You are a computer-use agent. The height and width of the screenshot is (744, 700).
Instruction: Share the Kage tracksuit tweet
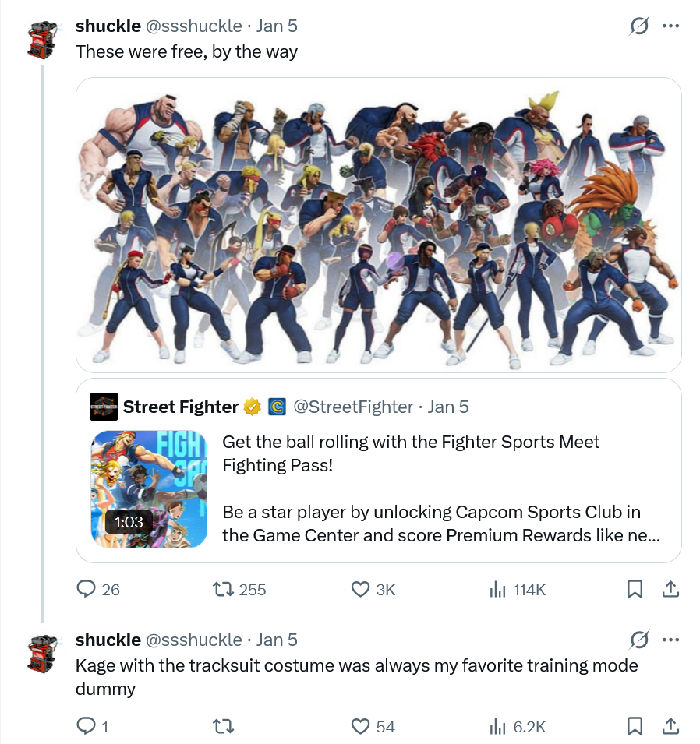[x=670, y=726]
